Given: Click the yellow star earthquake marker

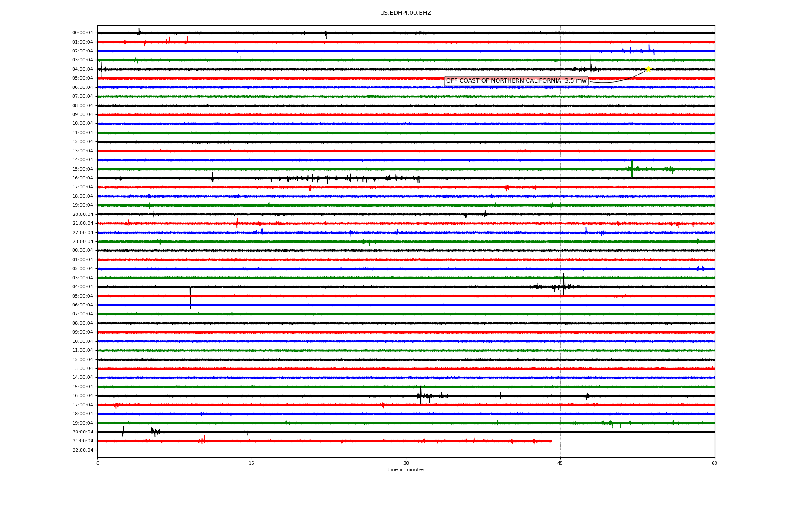Looking at the screenshot, I should [648, 69].
